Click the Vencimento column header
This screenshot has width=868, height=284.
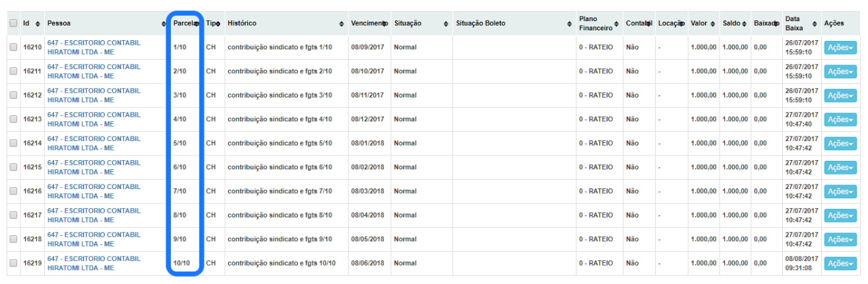pos(368,24)
